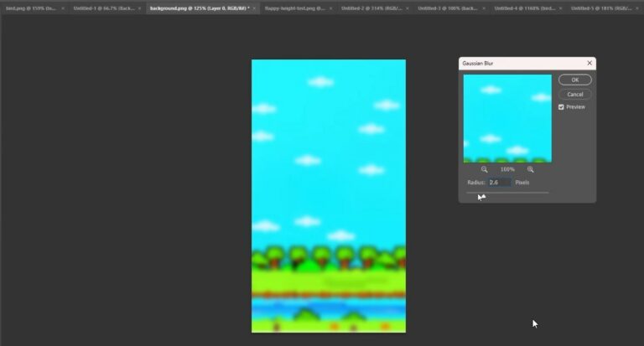Image resolution: width=644 pixels, height=346 pixels.
Task: Close the flappy-height-test.png tab
Action: pos(331,8)
